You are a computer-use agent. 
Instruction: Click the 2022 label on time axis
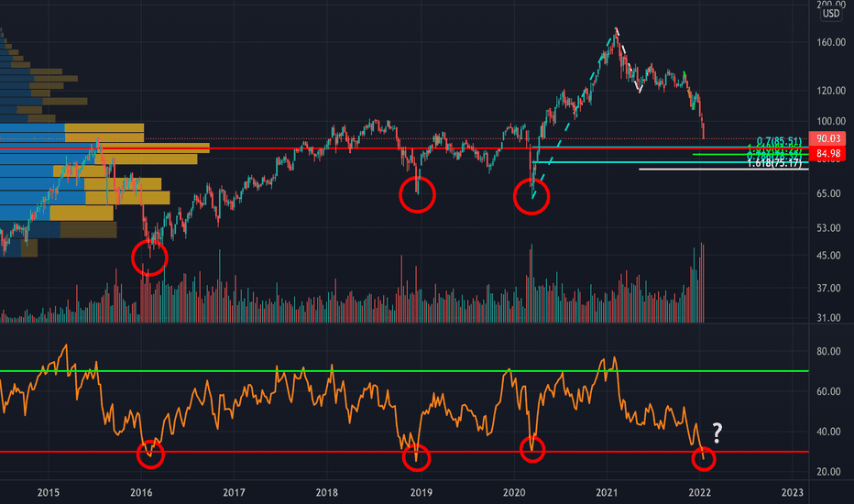699,493
